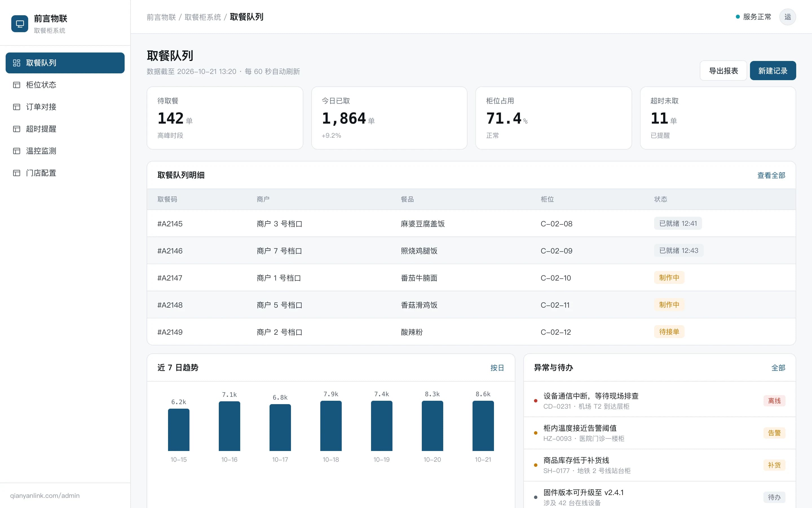Go to 订单对接 in sidebar
Viewport: 812px width, 508px height.
click(65, 107)
